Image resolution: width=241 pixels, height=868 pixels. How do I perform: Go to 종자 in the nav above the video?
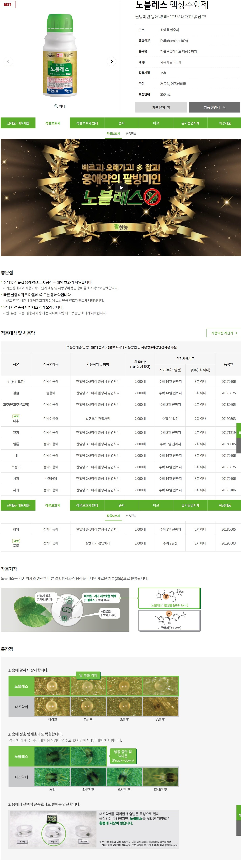[121, 123]
